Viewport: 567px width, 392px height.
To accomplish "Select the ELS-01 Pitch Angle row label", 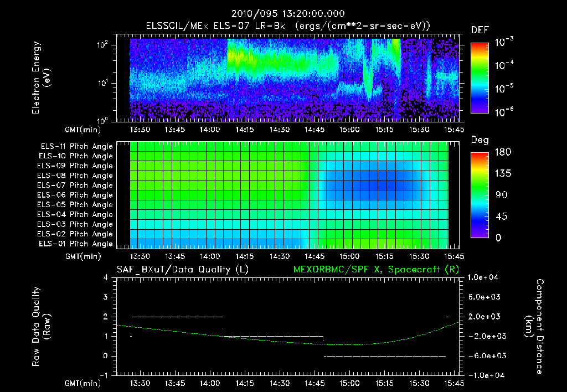I will coord(75,244).
